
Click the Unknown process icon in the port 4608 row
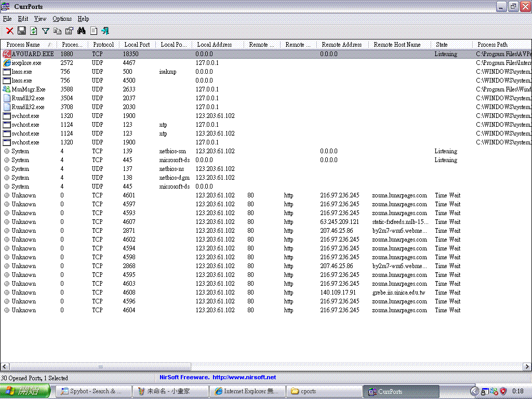click(6, 292)
